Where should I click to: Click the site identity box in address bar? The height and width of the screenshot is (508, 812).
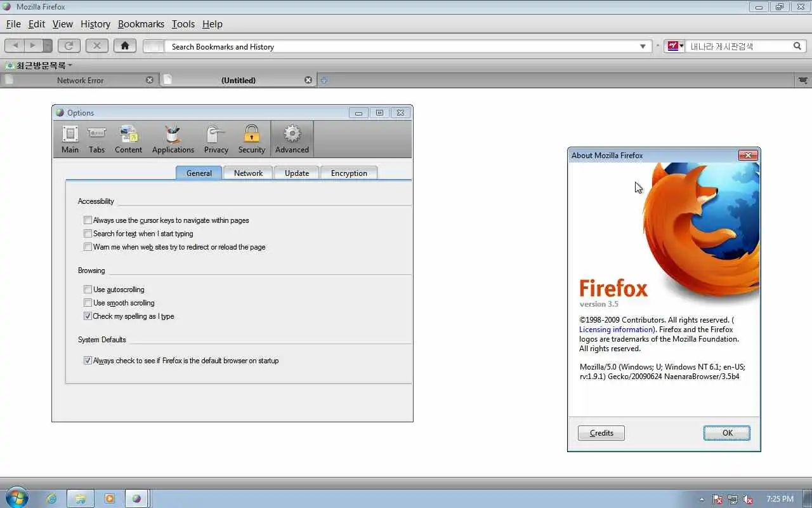click(153, 46)
